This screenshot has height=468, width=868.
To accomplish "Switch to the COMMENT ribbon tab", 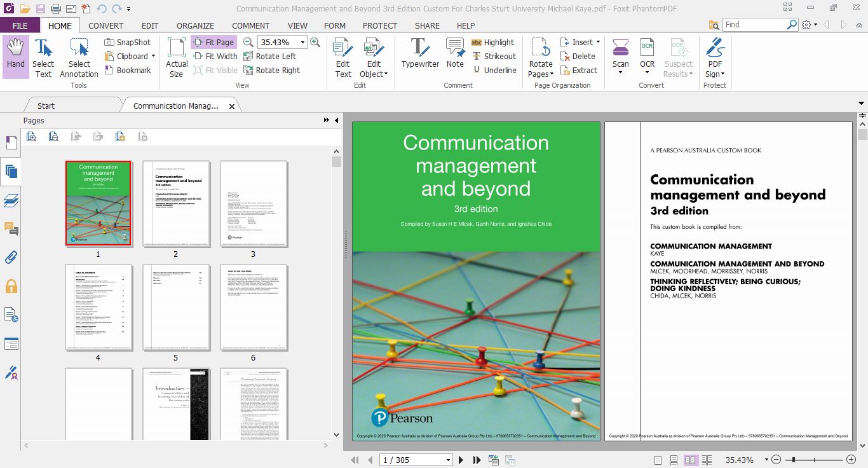I will [250, 25].
